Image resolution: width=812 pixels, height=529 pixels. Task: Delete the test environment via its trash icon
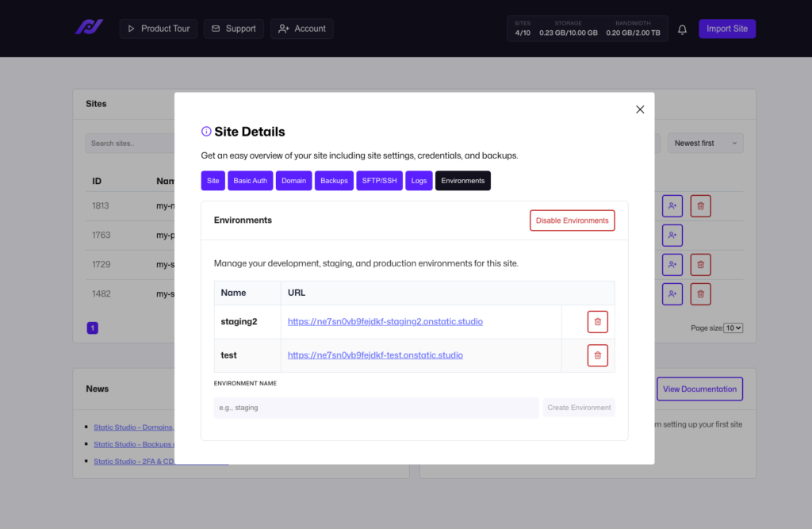(x=597, y=355)
